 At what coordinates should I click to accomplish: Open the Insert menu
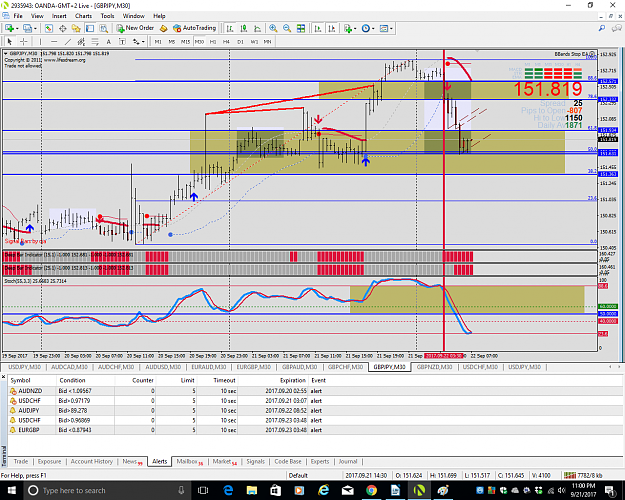[x=59, y=16]
